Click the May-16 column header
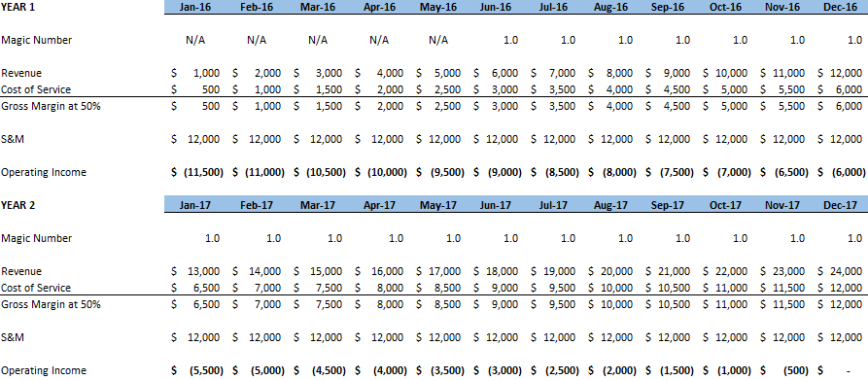The image size is (868, 380). 438,7
